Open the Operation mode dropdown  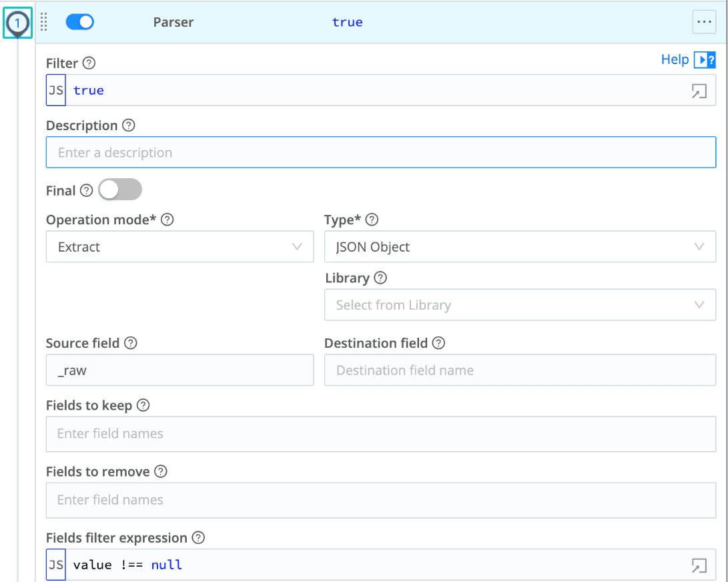[x=179, y=247]
